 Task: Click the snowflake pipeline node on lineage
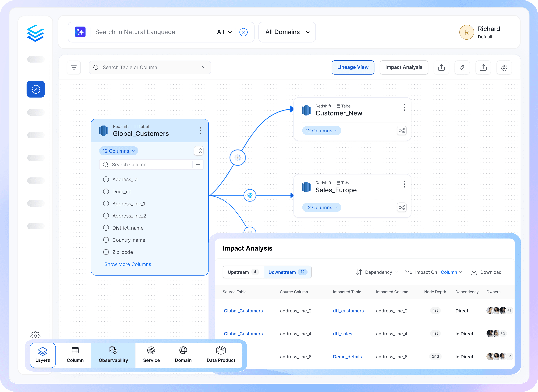click(250, 195)
